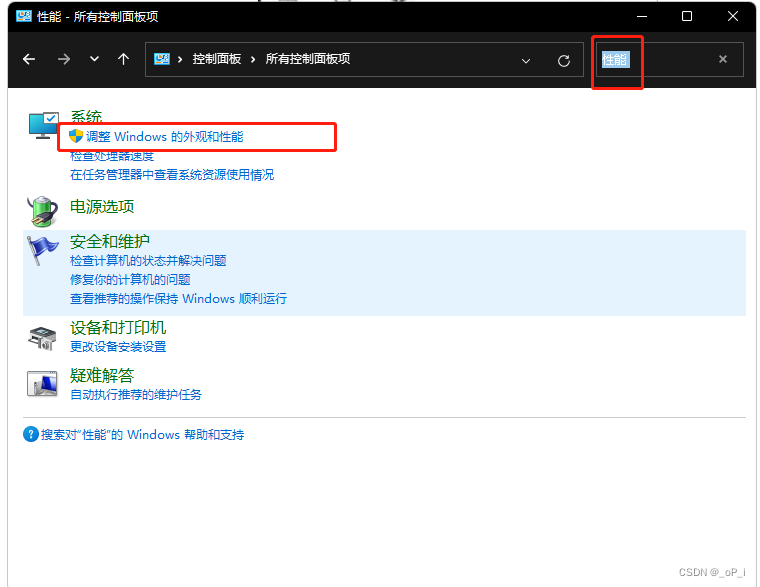Viewport: 760px width, 587px height.
Task: Open 检查计算机的状态并解决问题
Action: 148,261
